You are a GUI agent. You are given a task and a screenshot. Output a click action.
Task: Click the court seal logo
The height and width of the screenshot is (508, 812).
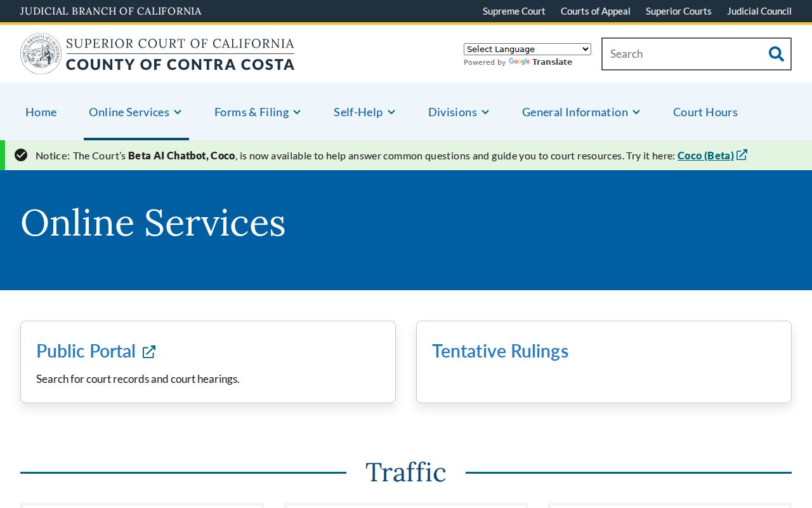point(41,54)
